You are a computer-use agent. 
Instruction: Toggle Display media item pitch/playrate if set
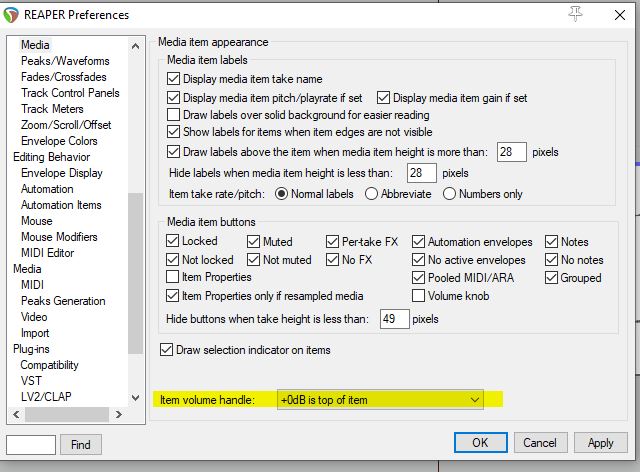[173, 98]
